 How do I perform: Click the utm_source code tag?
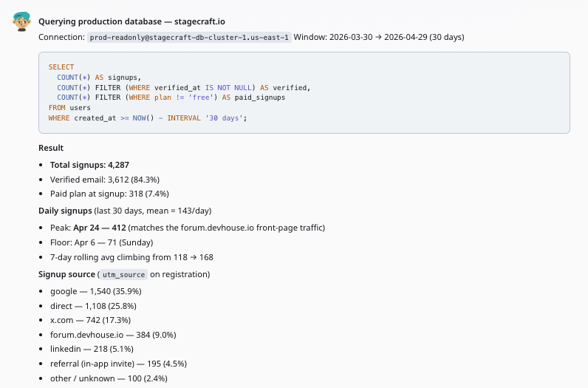(x=124, y=274)
